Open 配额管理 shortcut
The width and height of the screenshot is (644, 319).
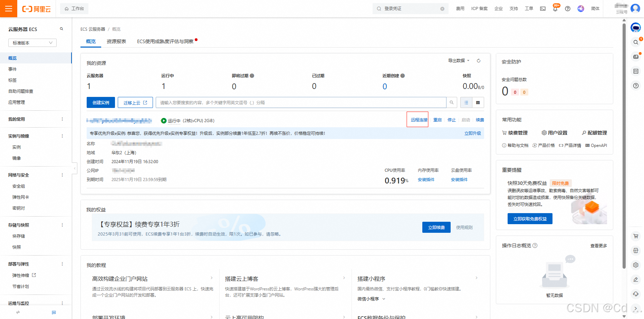click(594, 133)
